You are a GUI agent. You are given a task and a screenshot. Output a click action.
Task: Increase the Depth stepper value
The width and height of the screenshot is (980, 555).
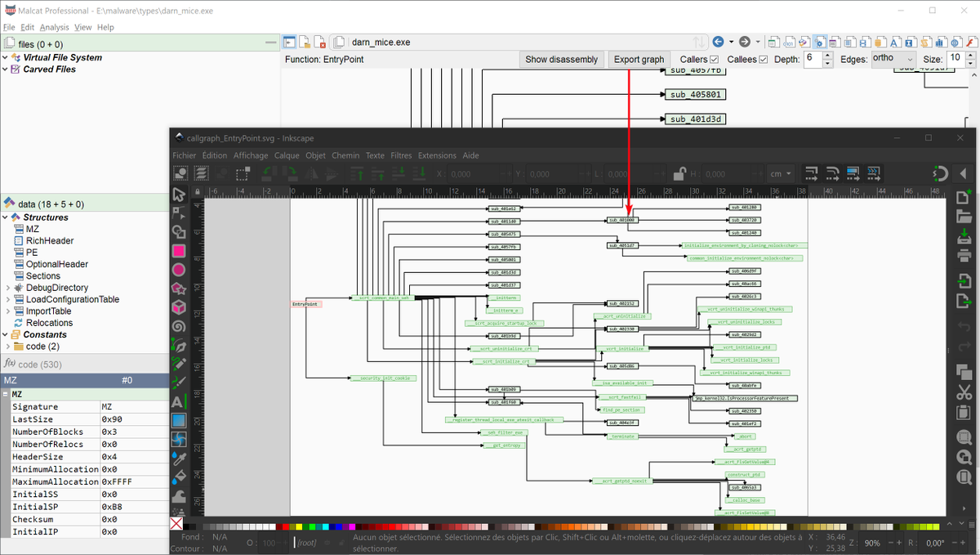click(x=828, y=55)
